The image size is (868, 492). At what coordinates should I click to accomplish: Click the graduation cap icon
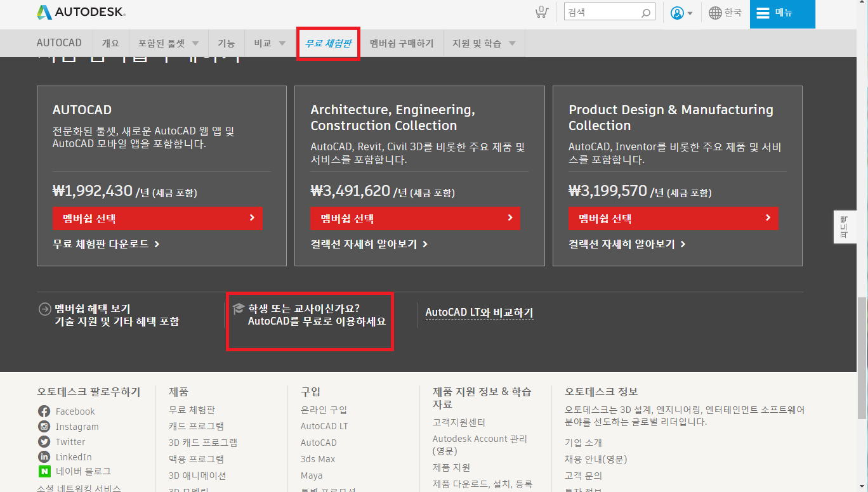pyautogui.click(x=239, y=309)
